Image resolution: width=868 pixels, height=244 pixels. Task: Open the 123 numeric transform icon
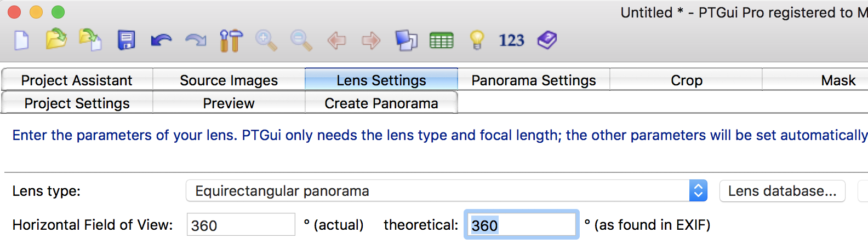tap(511, 40)
